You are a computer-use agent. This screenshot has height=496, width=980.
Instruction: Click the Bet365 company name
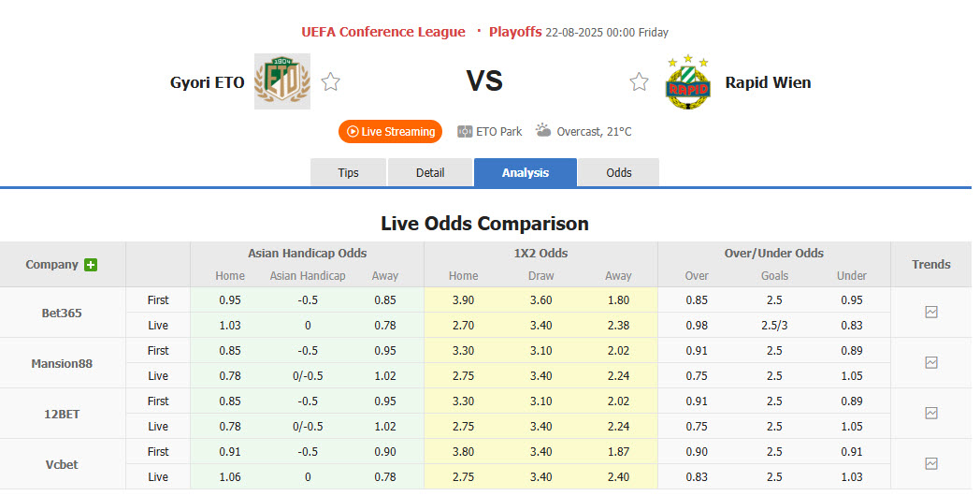click(x=62, y=313)
